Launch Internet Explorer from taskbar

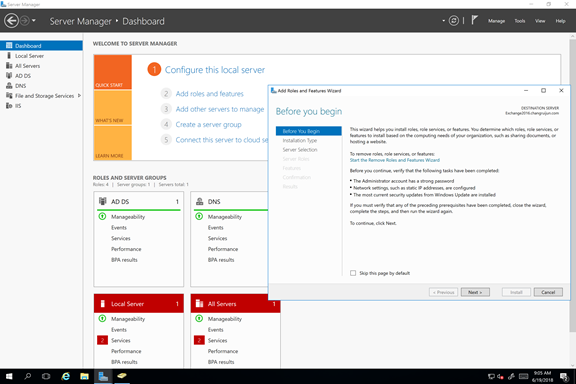66,376
